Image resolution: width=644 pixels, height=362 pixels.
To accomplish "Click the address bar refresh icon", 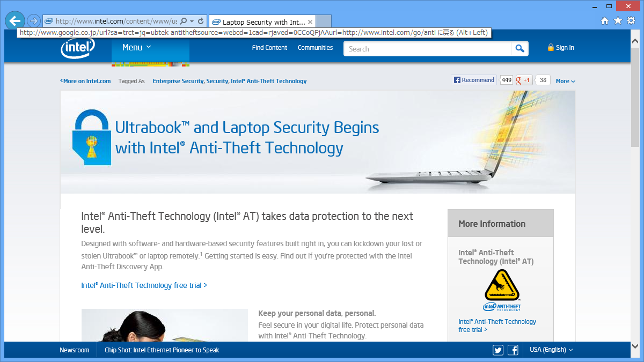I will coord(201,21).
